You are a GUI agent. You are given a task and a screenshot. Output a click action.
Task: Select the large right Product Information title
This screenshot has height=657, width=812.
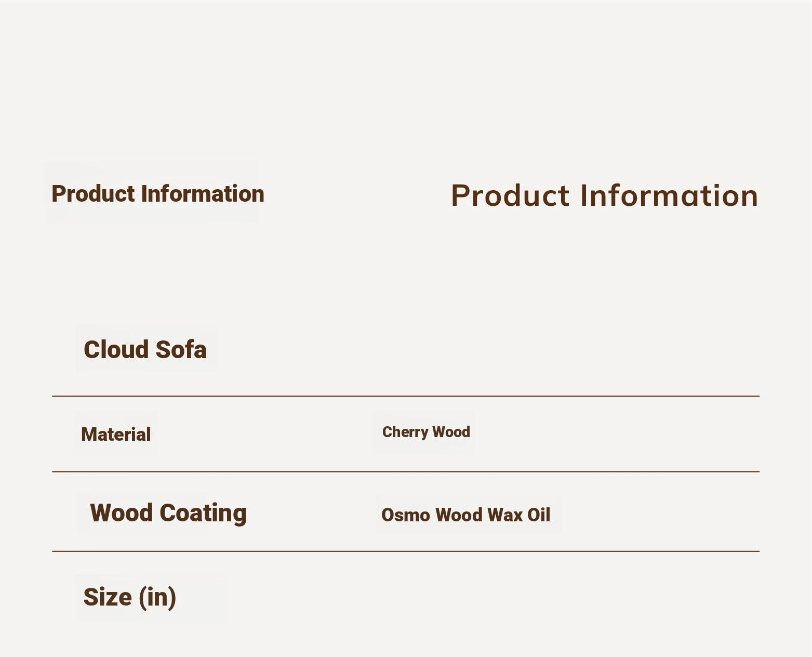[604, 196]
